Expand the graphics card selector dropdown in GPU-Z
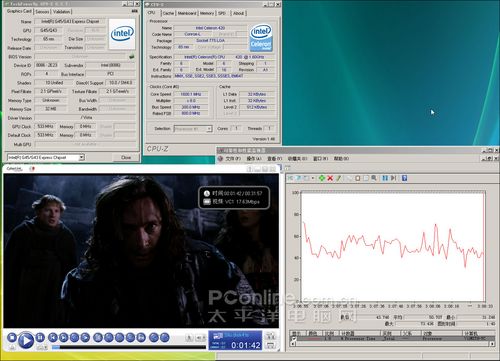This screenshot has width=500, height=361. (x=82, y=157)
